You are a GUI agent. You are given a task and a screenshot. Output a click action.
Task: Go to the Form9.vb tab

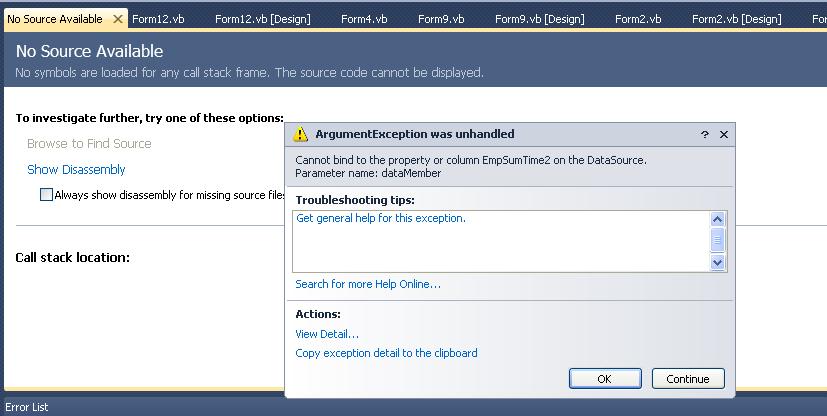pyautogui.click(x=441, y=19)
